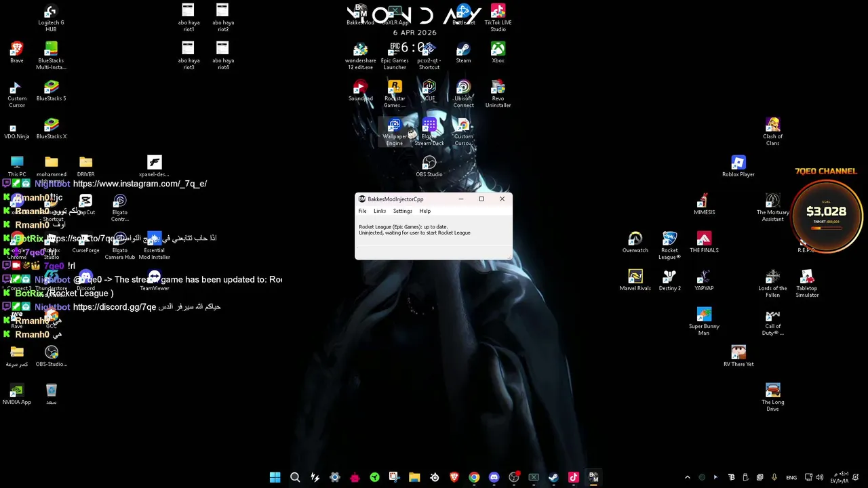Select the DRIVER folder on the desktop

[85, 167]
